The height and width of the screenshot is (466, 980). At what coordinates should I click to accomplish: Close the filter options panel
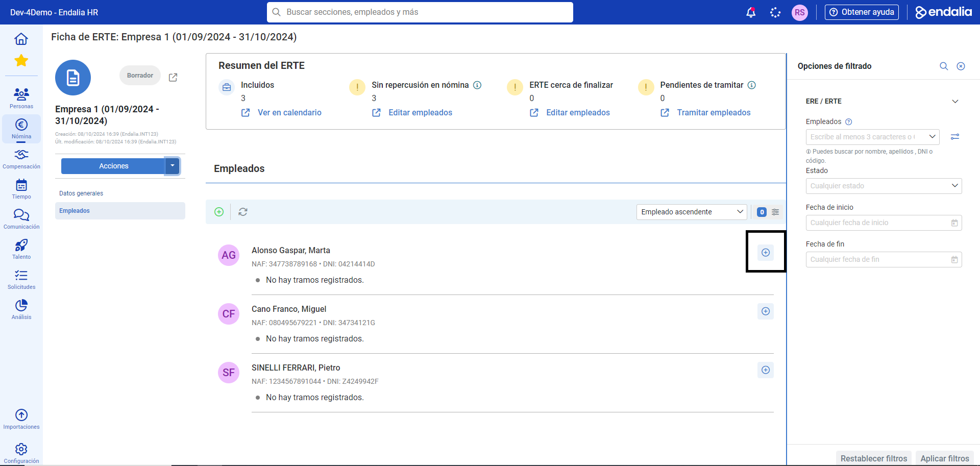click(x=961, y=66)
